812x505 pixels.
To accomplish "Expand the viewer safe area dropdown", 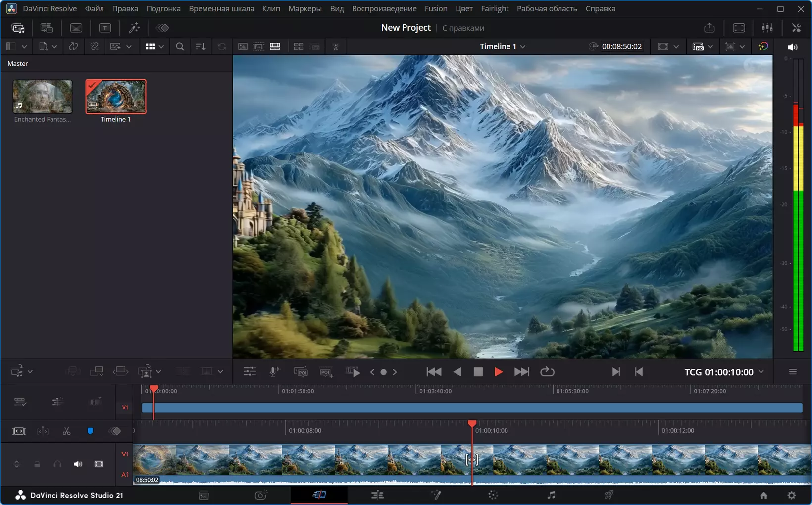I will (x=676, y=46).
